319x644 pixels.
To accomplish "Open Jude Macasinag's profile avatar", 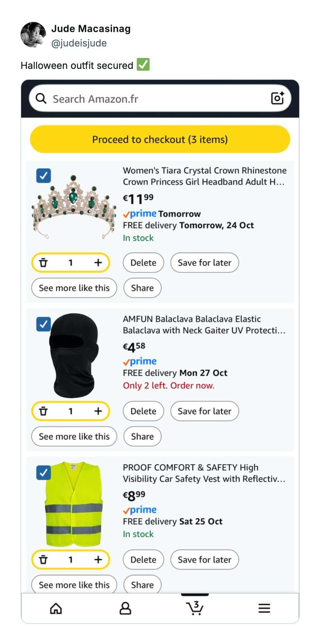I will click(33, 35).
